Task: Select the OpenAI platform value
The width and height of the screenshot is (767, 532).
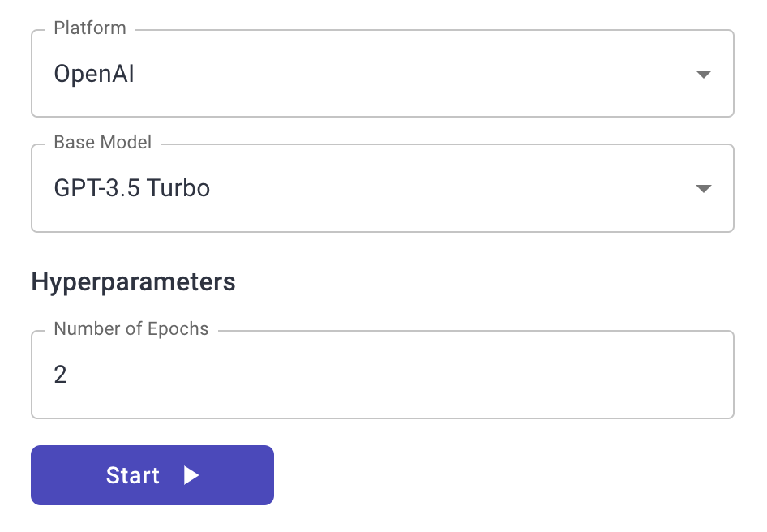Action: [x=94, y=75]
